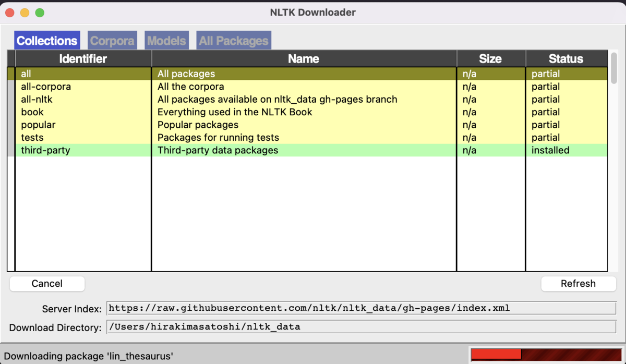
Task: Refresh the package list
Action: coord(578,284)
